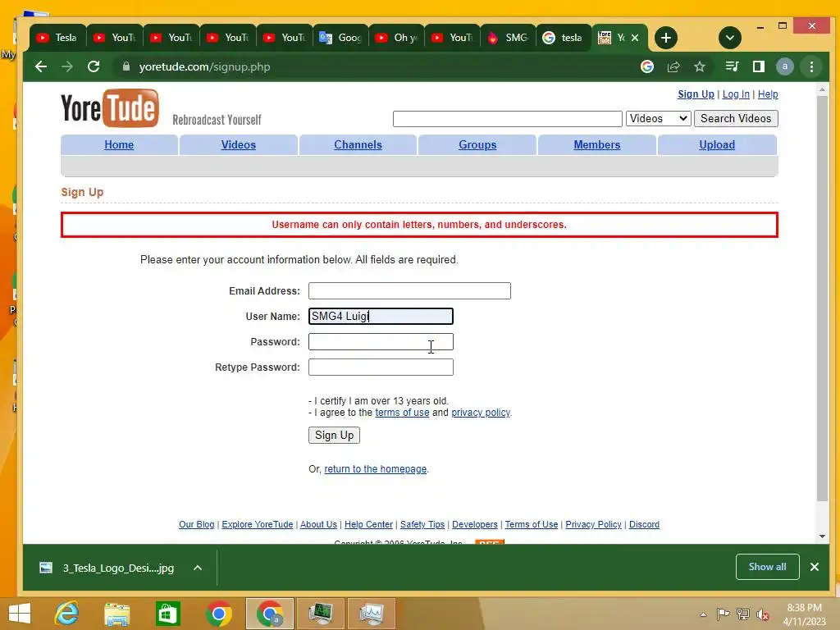Open the Help Center footer link
The width and height of the screenshot is (840, 630).
(x=368, y=524)
